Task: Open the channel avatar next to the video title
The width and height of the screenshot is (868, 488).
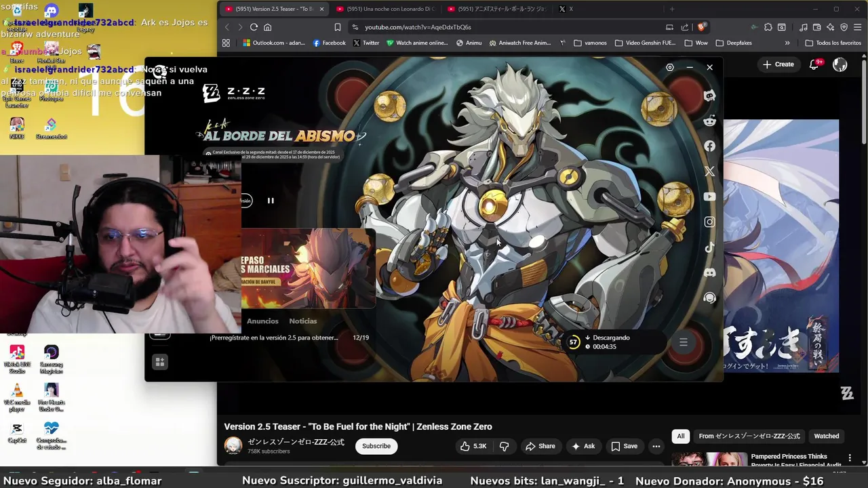Action: (233, 445)
